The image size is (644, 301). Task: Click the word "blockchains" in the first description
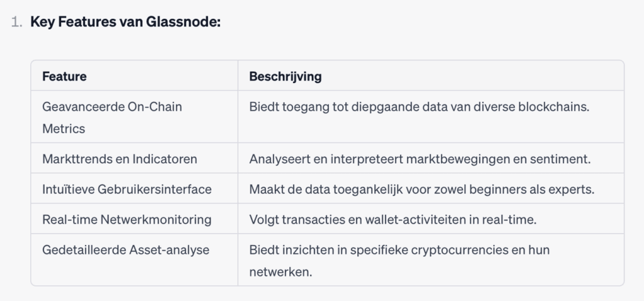pos(554,107)
